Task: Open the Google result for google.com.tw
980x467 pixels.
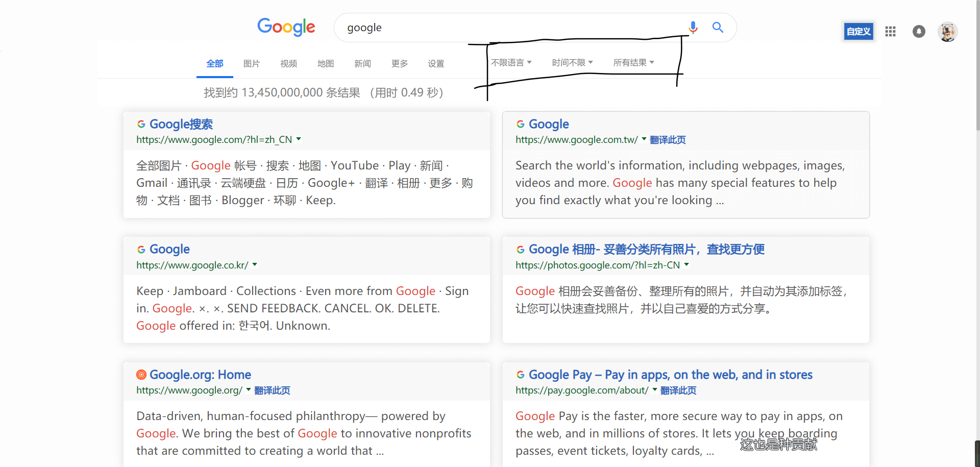Action: (549, 124)
